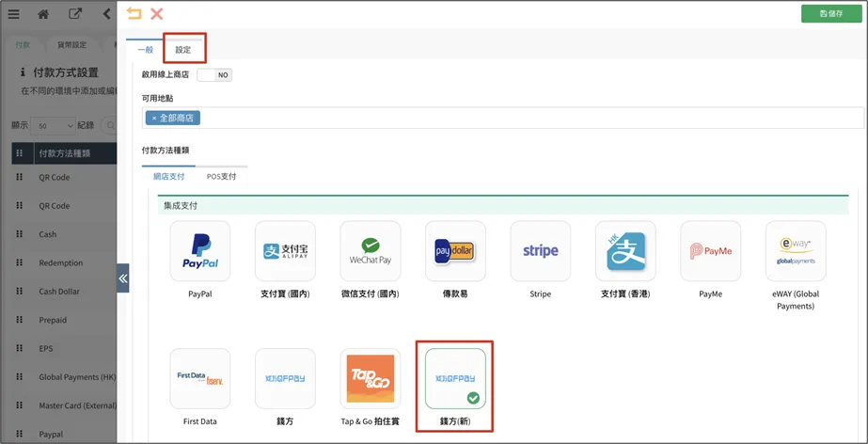Screen dimensions: 868x444
Task: Close the panel with the red X
Action: click(157, 13)
